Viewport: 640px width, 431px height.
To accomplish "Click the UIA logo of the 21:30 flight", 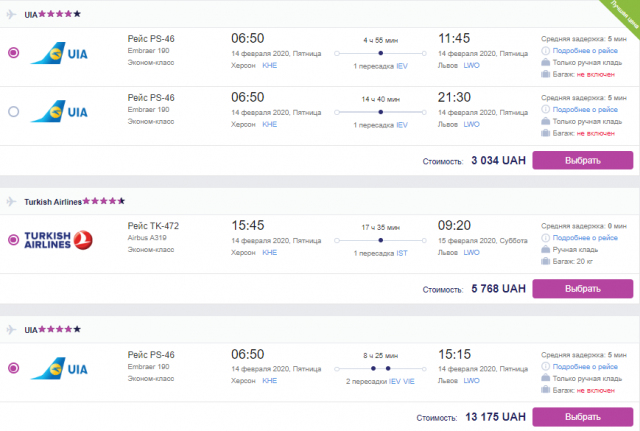I will pos(59,111).
